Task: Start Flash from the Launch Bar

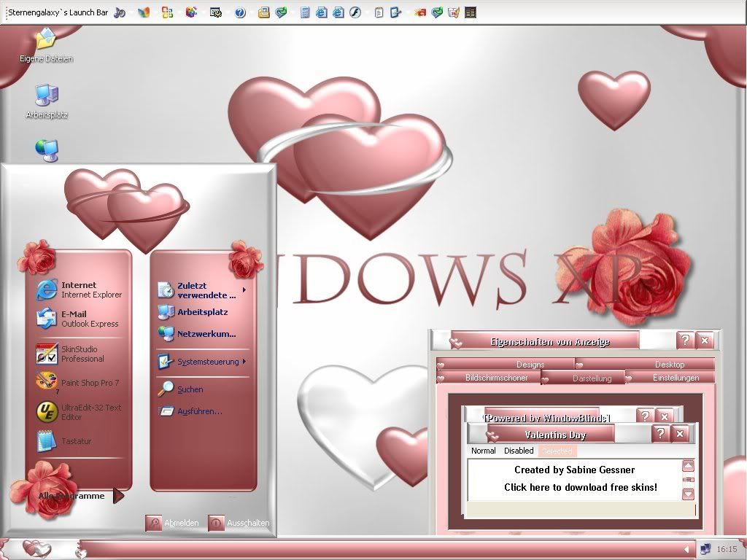Action: pyautogui.click(x=355, y=12)
